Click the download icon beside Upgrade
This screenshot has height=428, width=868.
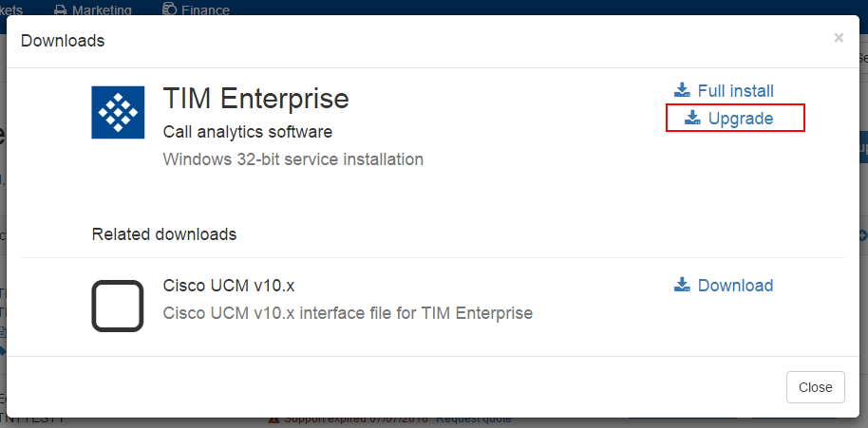click(692, 118)
